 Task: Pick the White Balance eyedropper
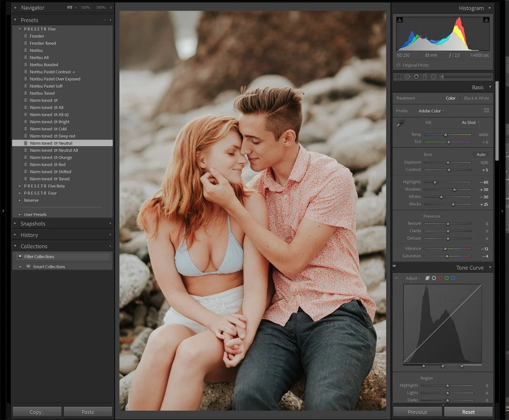click(x=400, y=123)
